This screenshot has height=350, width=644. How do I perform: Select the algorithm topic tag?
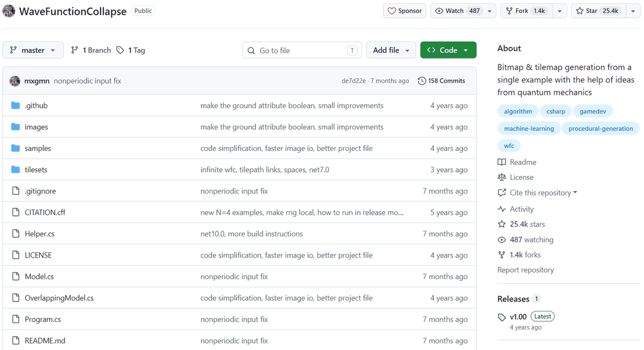click(518, 111)
